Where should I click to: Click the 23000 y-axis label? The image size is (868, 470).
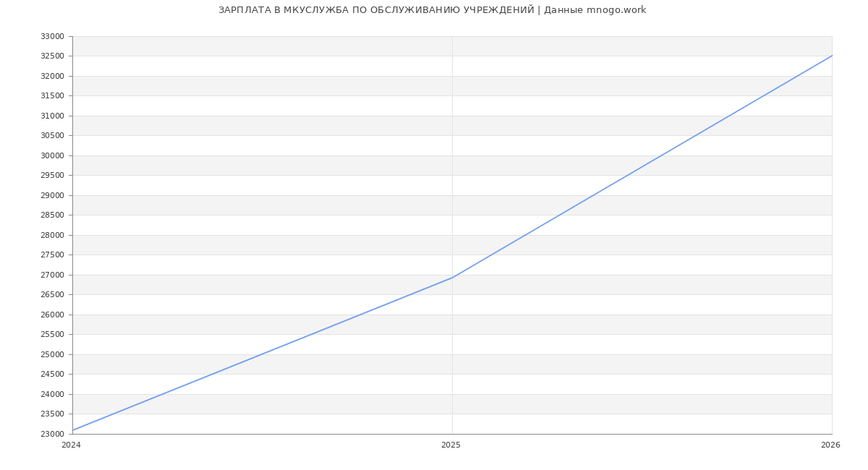[52, 434]
